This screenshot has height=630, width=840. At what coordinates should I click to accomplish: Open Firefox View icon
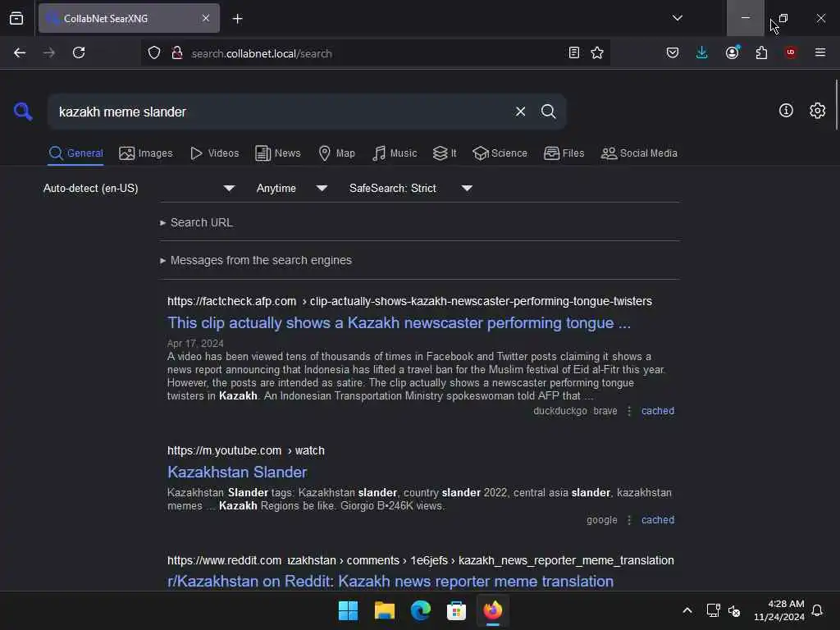[x=16, y=18]
